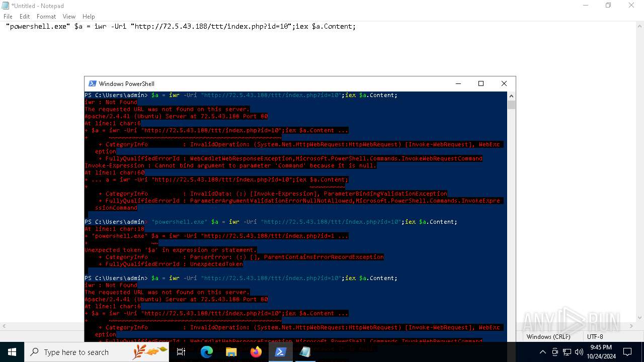
Task: Click the 'Invoke-Expression : Cannot bind argument' line
Action: pos(230,165)
